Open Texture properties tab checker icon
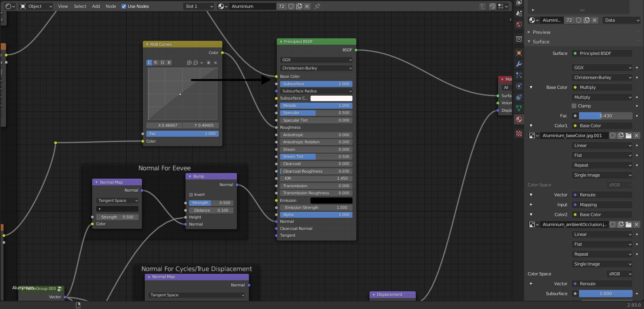644x309 pixels. [x=519, y=134]
